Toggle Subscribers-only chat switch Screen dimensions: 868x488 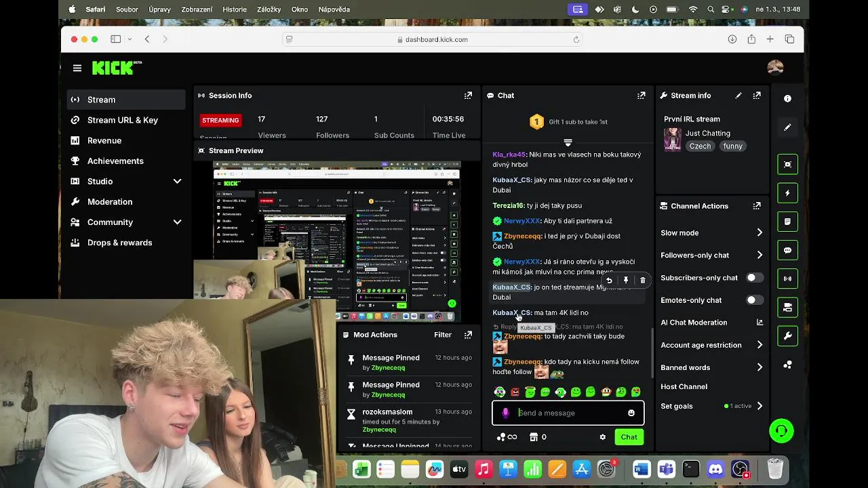coord(754,278)
